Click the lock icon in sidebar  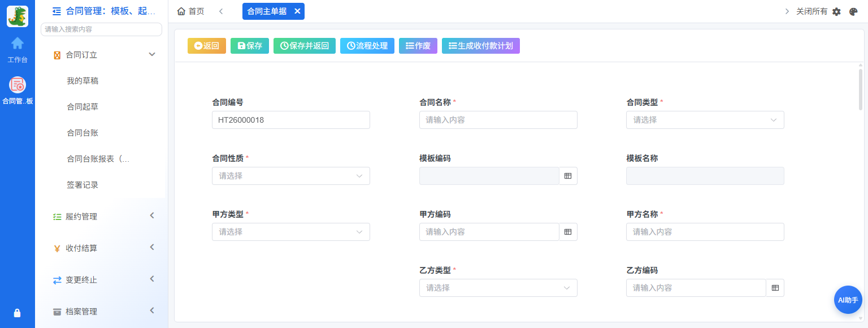click(18, 313)
